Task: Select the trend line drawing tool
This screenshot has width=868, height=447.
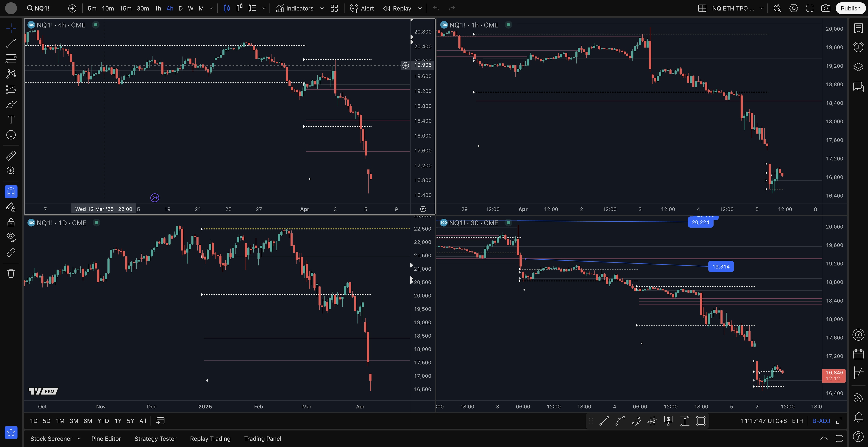Action: (11, 43)
